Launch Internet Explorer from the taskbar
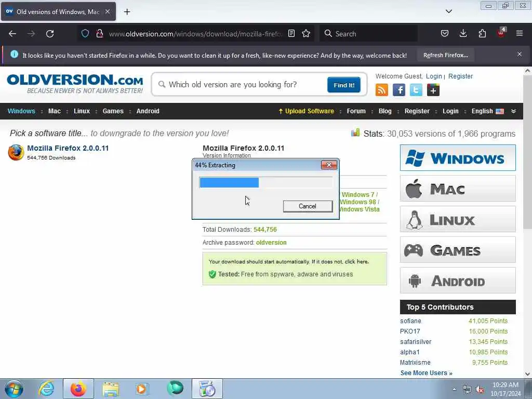 click(x=46, y=389)
